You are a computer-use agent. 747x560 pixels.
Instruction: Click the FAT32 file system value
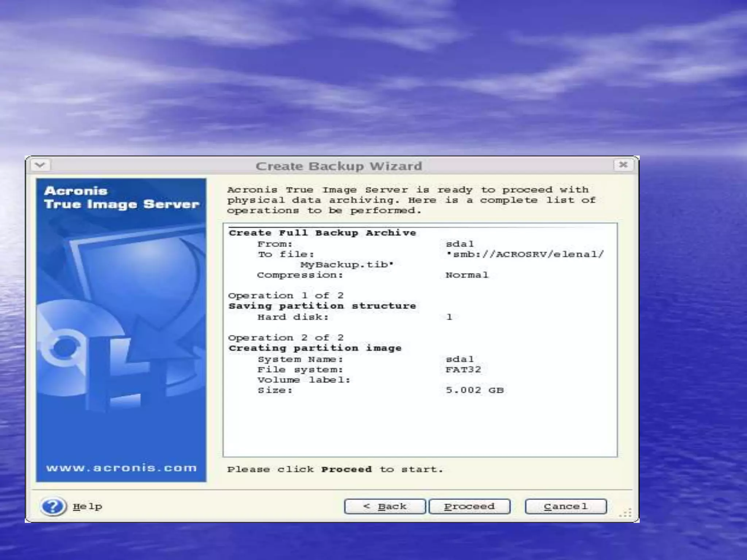[x=463, y=369]
